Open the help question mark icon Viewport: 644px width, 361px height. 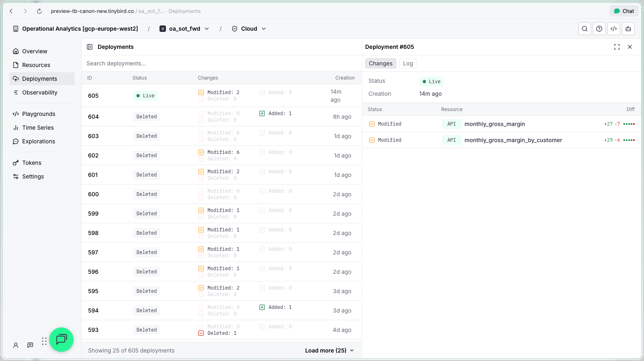(599, 29)
